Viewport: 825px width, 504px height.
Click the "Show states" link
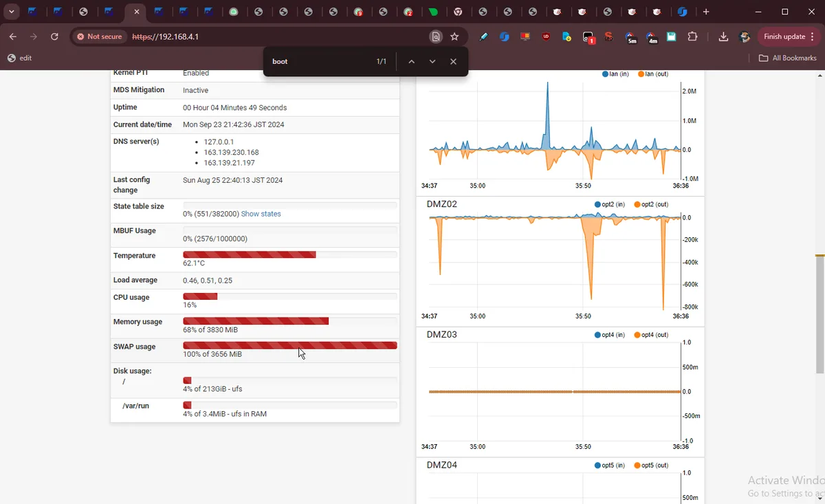(x=261, y=214)
